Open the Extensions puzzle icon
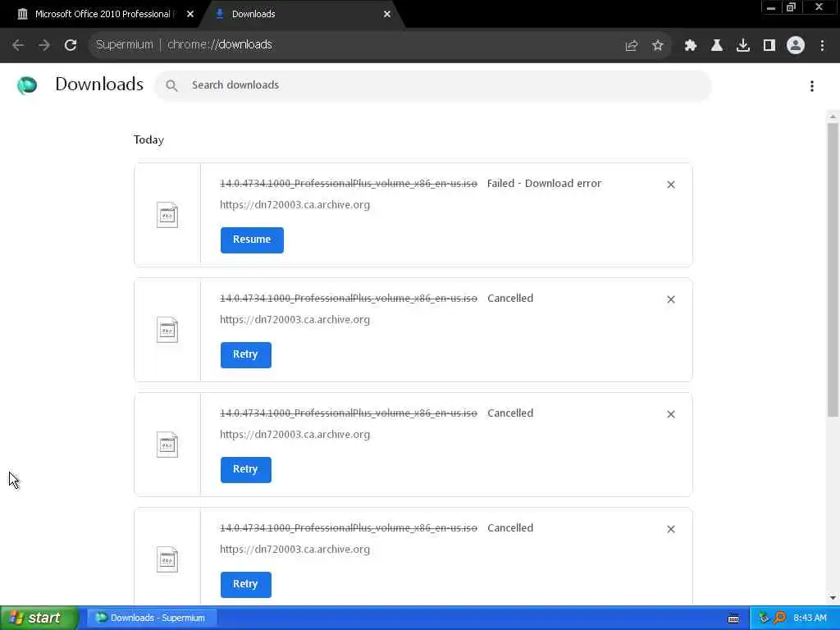Viewport: 840px width, 630px height. coord(691,46)
